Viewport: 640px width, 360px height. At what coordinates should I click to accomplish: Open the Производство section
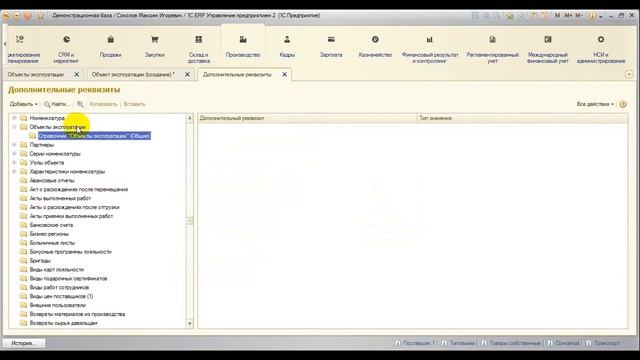point(243,47)
